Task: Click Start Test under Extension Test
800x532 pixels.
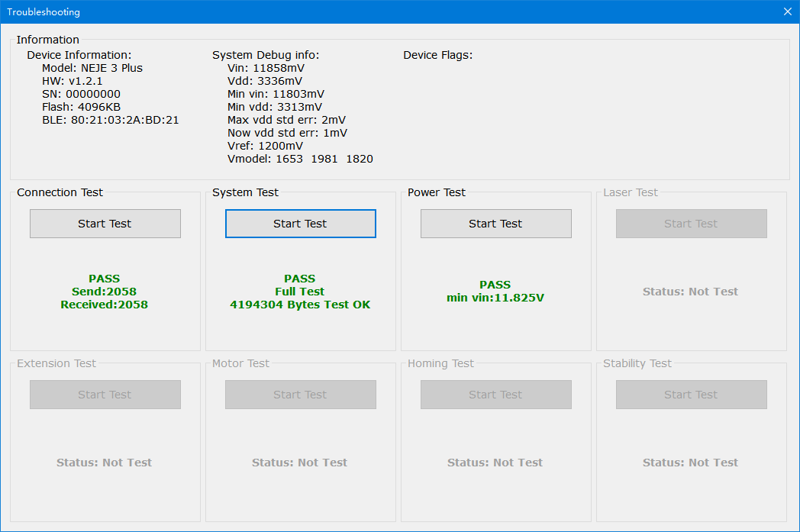Action: 105,395
